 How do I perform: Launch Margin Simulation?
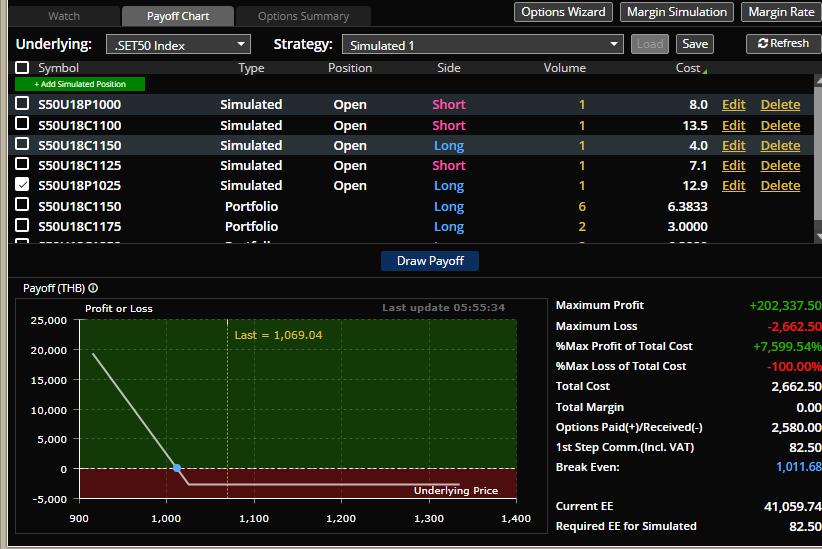pyautogui.click(x=676, y=12)
